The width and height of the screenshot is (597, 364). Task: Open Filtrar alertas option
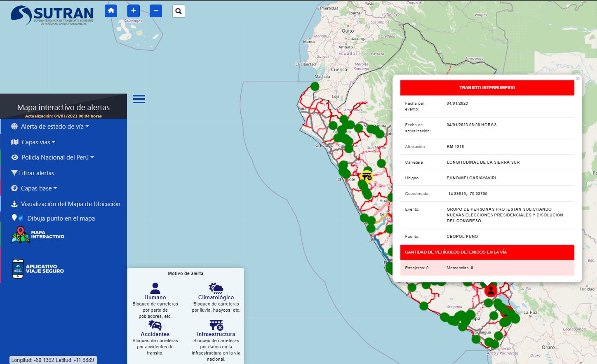pyautogui.click(x=37, y=173)
